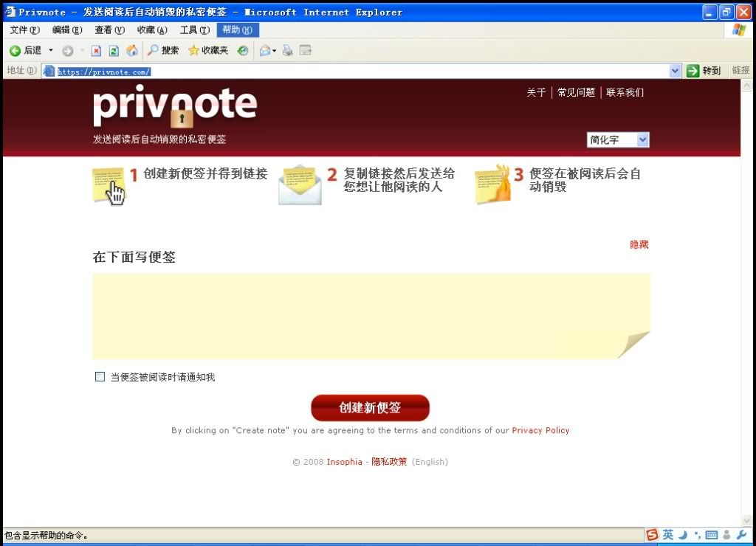Click the 隐藏 (Hide) link
The width and height of the screenshot is (756, 546).
639,245
